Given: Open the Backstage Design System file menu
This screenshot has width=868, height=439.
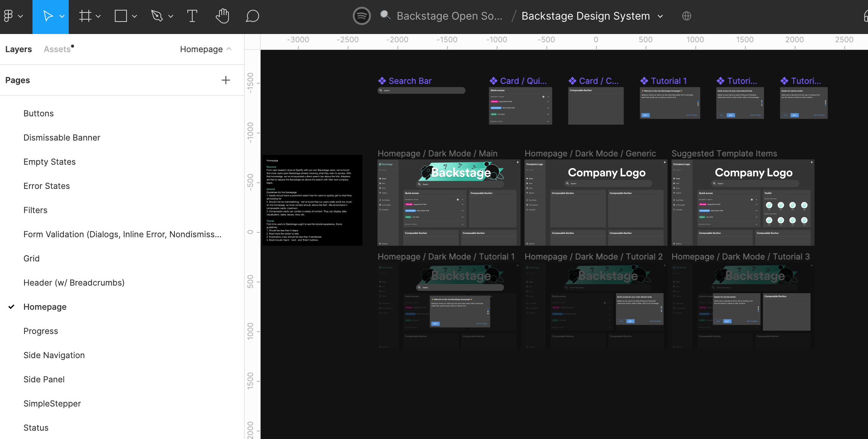Looking at the screenshot, I should click(660, 16).
